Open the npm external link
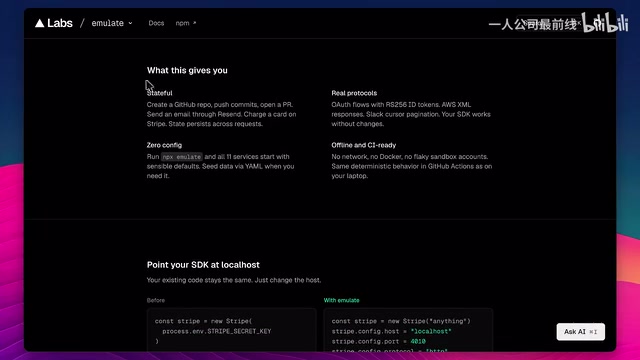The image size is (640, 360). [x=186, y=23]
